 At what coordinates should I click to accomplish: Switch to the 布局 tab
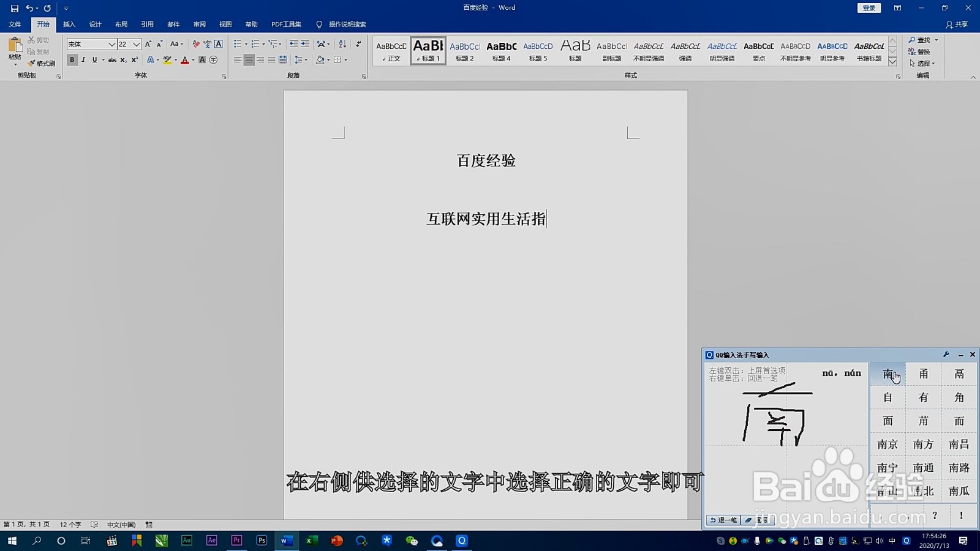[121, 24]
